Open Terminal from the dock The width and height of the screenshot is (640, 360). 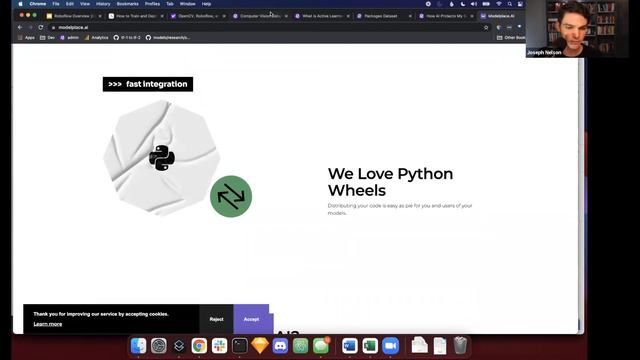point(240,346)
